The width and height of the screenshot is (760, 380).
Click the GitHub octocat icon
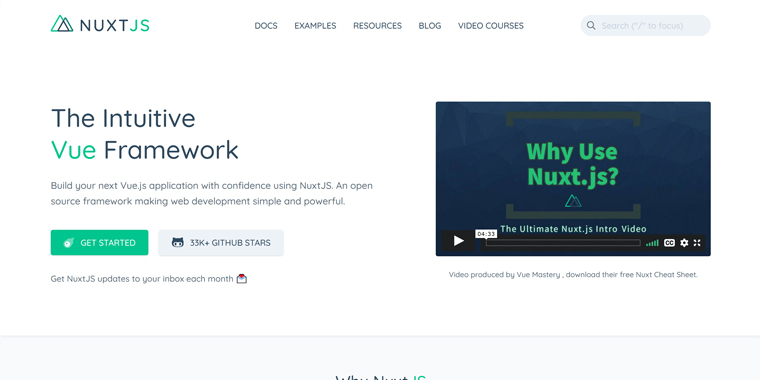pyautogui.click(x=178, y=242)
